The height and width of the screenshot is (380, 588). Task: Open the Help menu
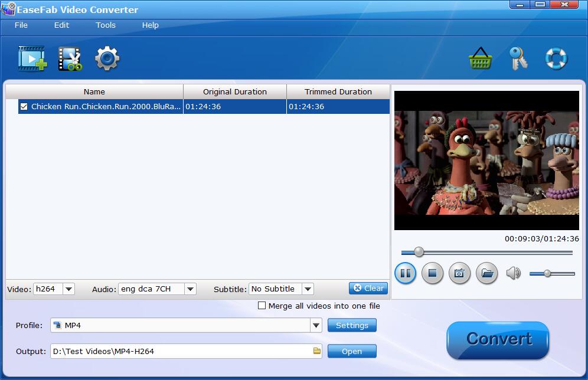150,25
